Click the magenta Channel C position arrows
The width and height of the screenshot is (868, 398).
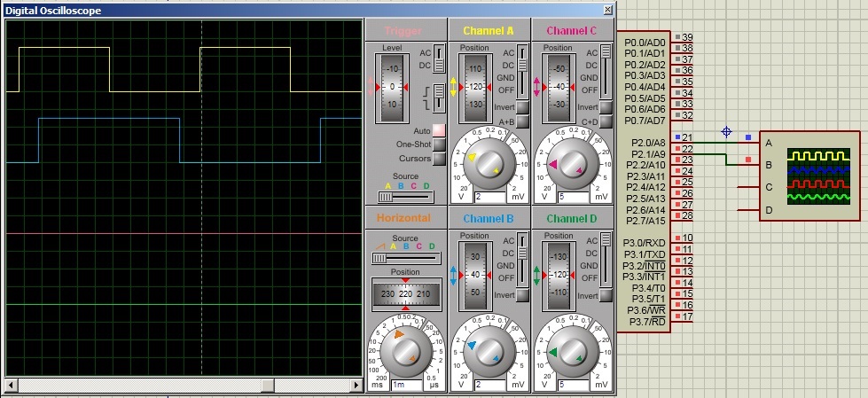(x=536, y=88)
